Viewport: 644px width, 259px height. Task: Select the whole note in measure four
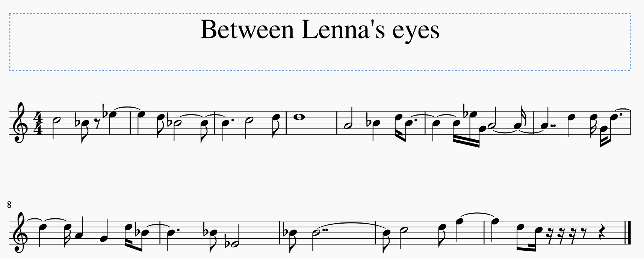tap(299, 117)
